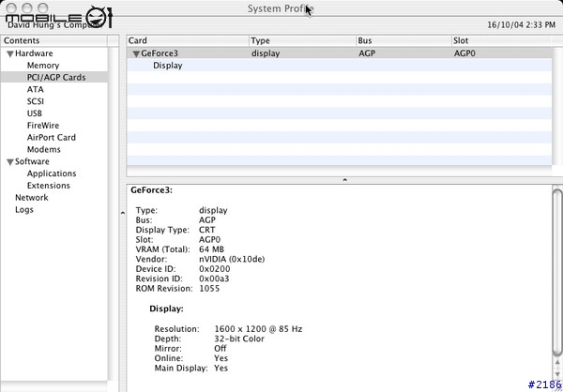Select the GeForce3 card name

[160, 53]
